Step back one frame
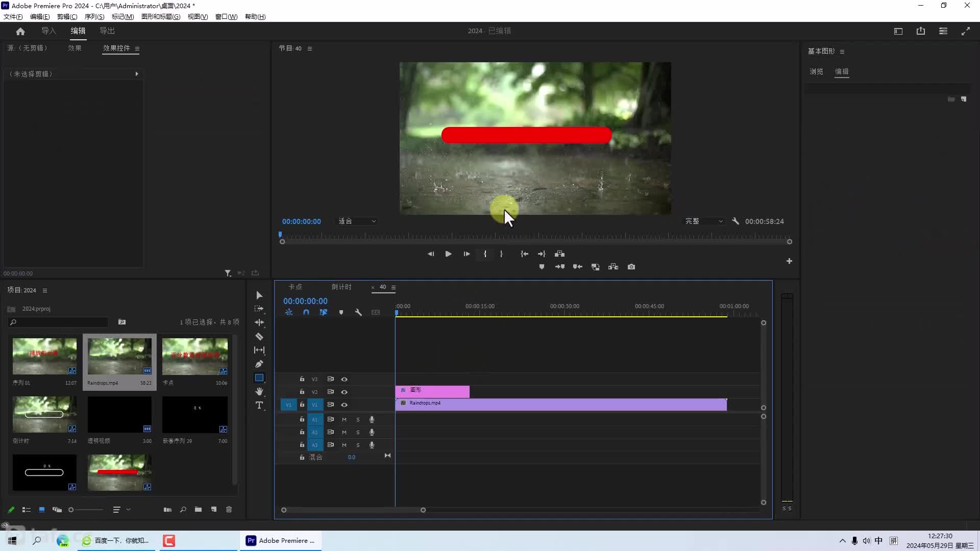The height and width of the screenshot is (551, 980). coord(431,254)
